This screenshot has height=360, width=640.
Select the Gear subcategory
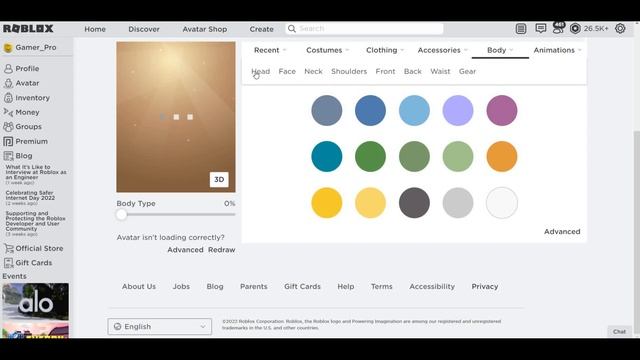(x=467, y=71)
